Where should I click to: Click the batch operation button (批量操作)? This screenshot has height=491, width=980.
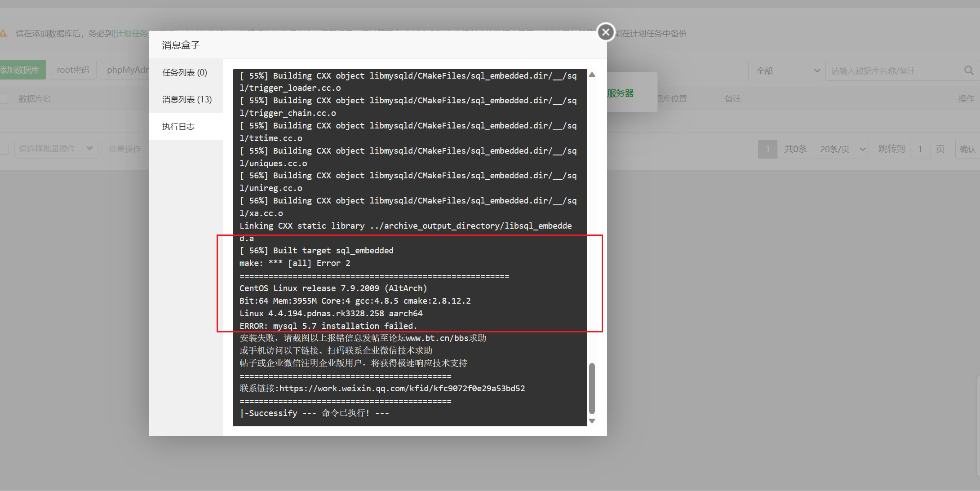tap(125, 149)
